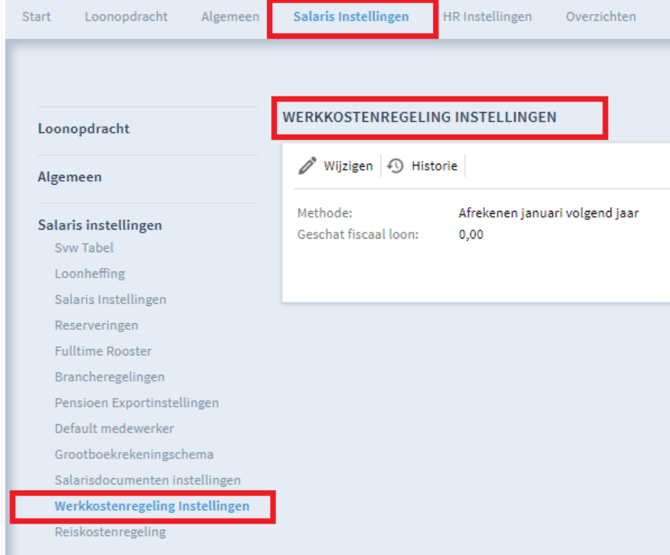Screen dimensions: 670x555
Task: Open Svw Tabel in sidebar
Action: 84,248
